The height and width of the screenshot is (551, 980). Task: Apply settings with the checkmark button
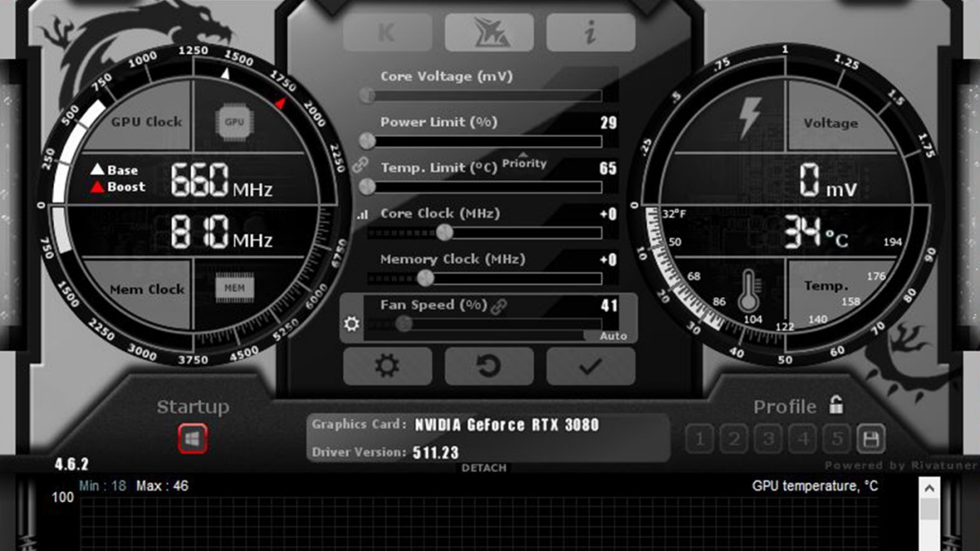click(x=590, y=367)
